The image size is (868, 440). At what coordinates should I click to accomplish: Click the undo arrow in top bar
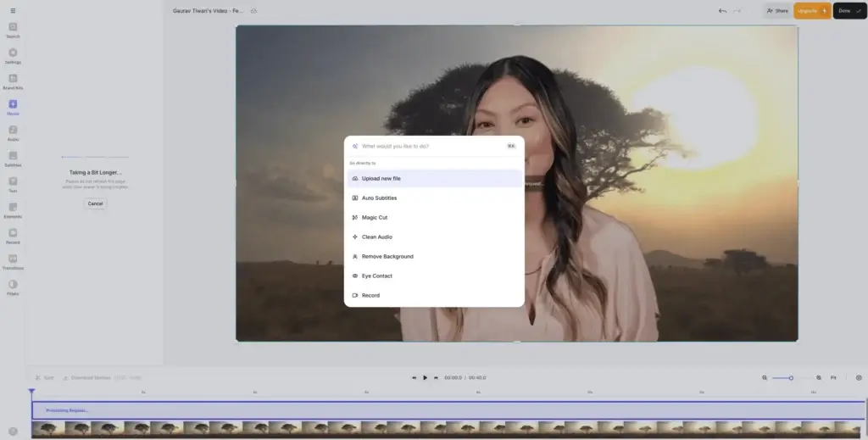point(722,11)
